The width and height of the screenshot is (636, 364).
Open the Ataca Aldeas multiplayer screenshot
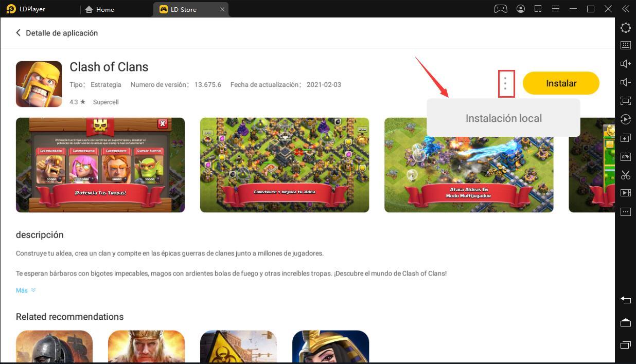(469, 165)
